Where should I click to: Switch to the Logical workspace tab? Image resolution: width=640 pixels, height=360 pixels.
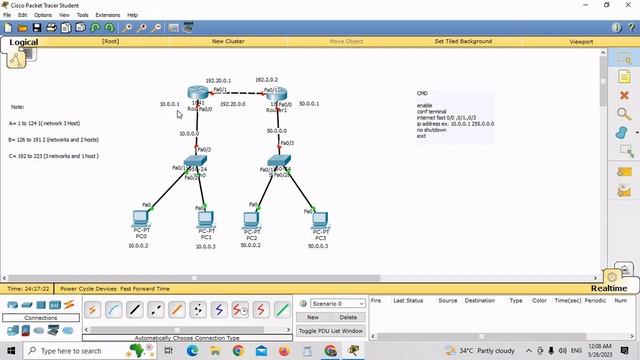(24, 42)
